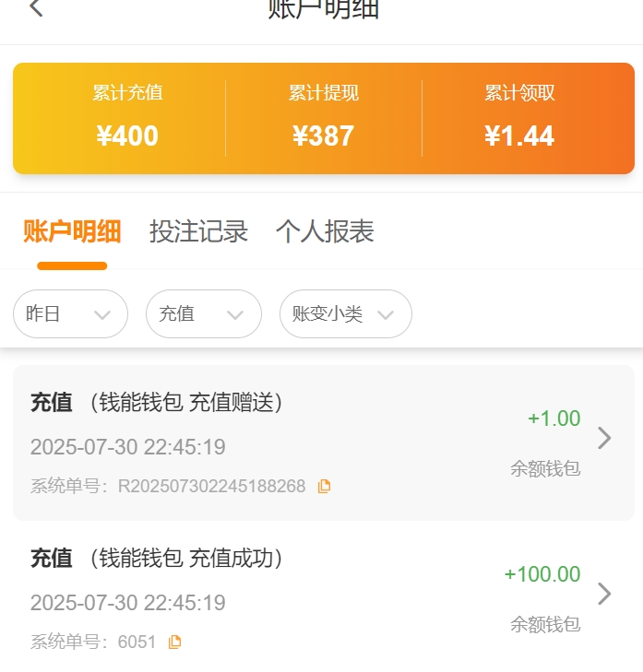643x672 pixels.
Task: Tap the 累计提现 ¥387 summary
Action: click(x=323, y=118)
